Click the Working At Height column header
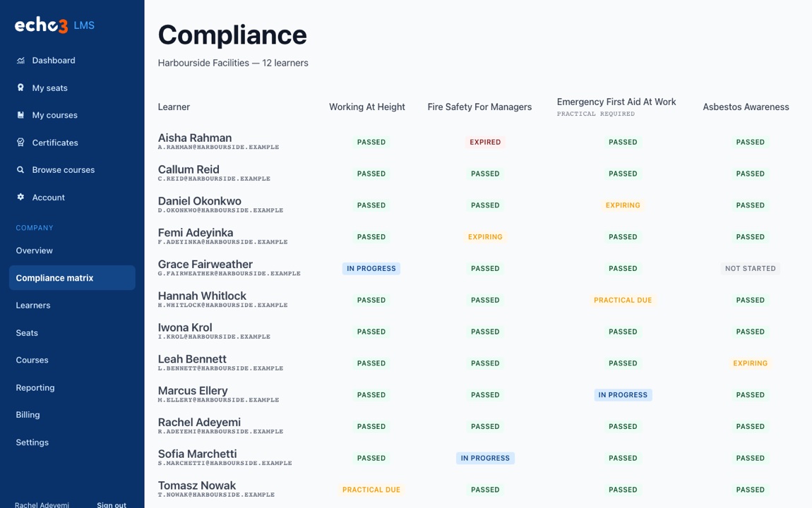Viewport: 812px width, 508px height. click(366, 107)
